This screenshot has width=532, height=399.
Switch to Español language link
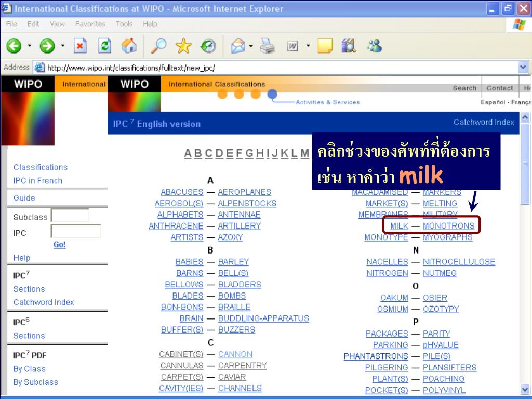click(x=493, y=102)
